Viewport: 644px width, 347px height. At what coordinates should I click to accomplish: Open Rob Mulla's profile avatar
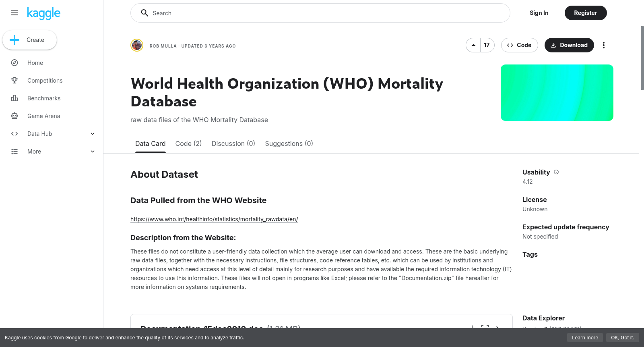click(x=137, y=45)
